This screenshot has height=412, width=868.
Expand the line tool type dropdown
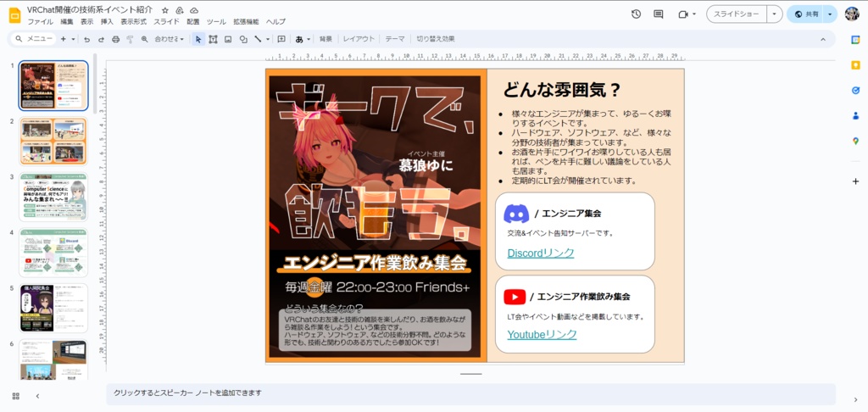[268, 39]
